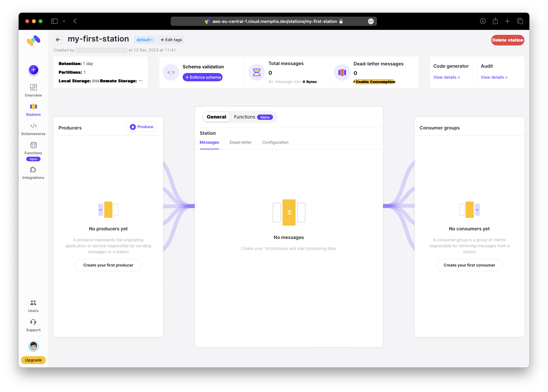Expand Code generator View details

[x=446, y=77]
